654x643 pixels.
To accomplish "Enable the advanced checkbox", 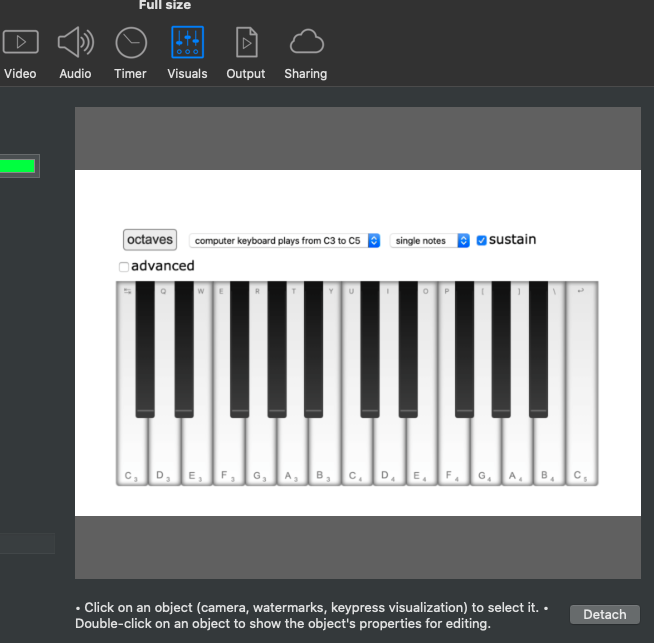I will [124, 267].
